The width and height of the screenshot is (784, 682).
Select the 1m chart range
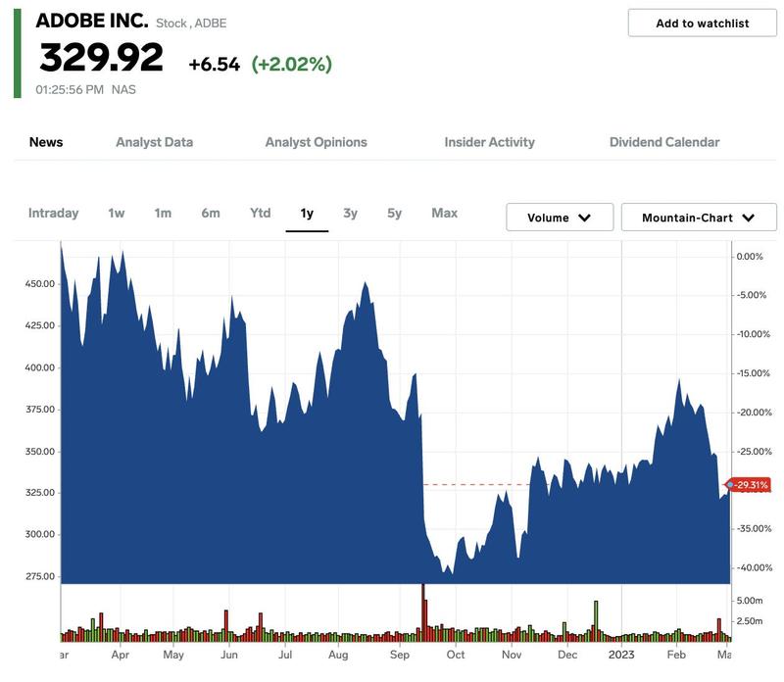pos(163,213)
